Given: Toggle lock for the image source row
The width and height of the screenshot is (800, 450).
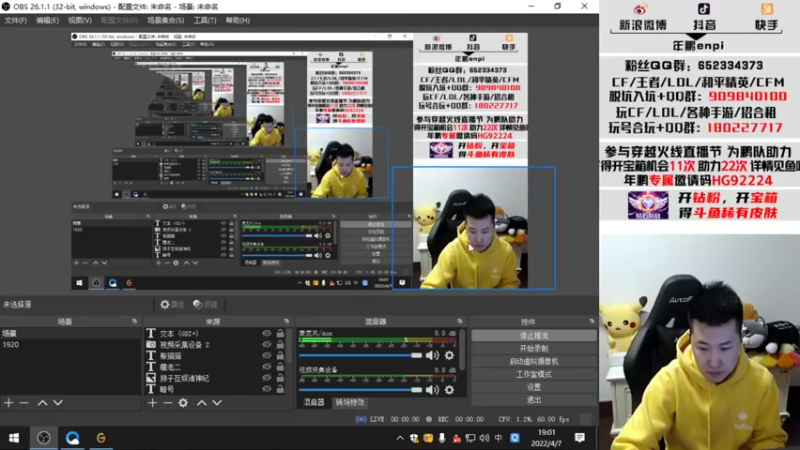Looking at the screenshot, I should [x=280, y=378].
